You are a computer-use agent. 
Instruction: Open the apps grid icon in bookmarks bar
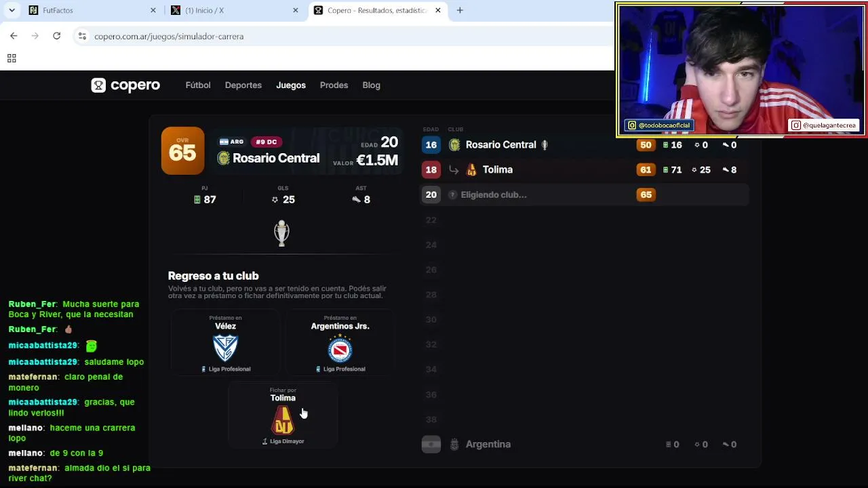[x=12, y=59]
